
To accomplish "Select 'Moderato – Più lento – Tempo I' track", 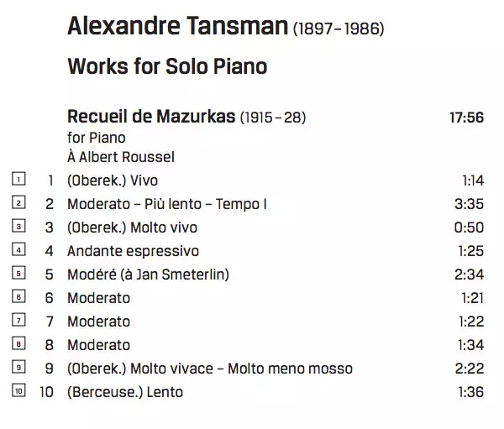I will click(x=160, y=204).
